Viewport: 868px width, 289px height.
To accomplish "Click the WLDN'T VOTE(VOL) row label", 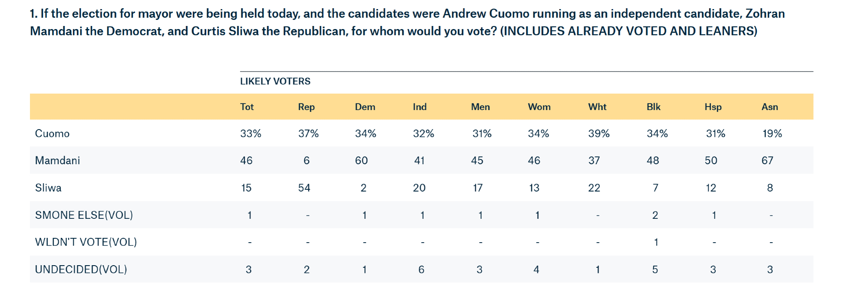I will pos(86,242).
